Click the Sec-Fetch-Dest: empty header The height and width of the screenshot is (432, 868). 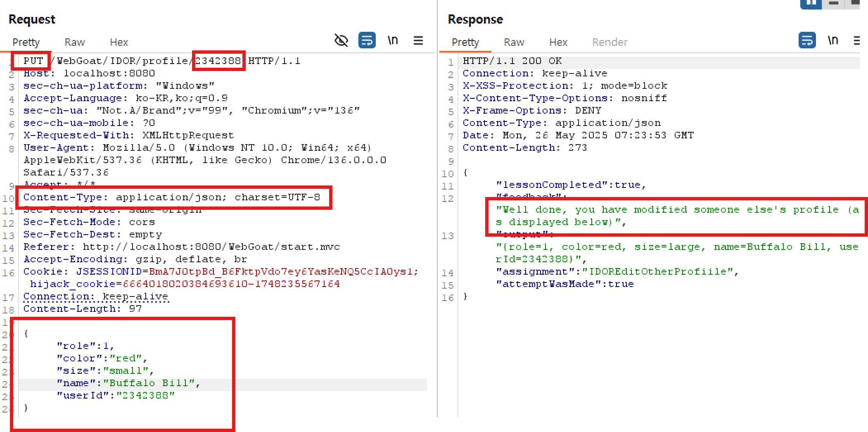[92, 234]
